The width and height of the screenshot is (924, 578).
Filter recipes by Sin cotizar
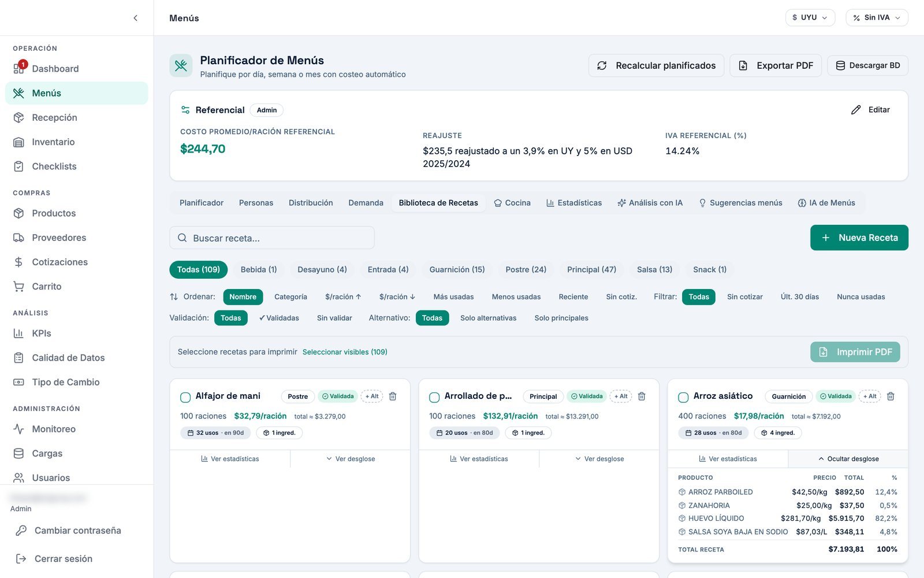click(x=744, y=297)
